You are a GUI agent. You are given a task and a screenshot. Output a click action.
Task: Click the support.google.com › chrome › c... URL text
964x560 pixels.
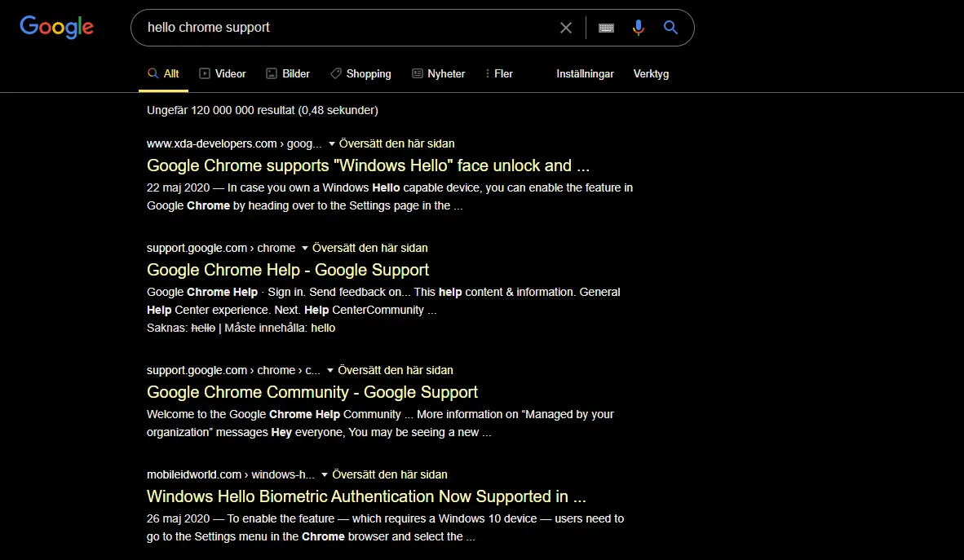pyautogui.click(x=233, y=370)
